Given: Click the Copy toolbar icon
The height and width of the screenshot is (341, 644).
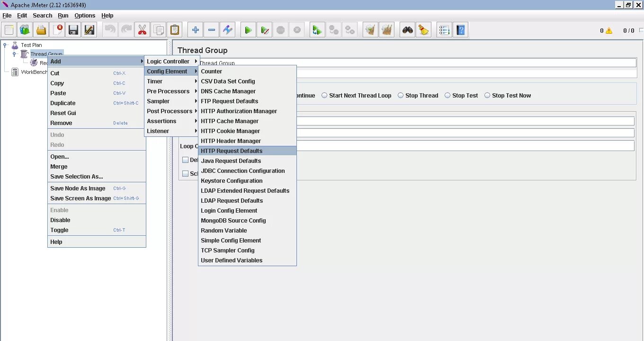Looking at the screenshot, I should tap(158, 30).
